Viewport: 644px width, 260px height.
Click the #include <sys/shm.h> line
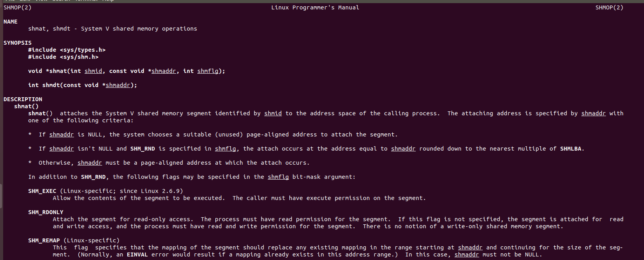coord(63,57)
